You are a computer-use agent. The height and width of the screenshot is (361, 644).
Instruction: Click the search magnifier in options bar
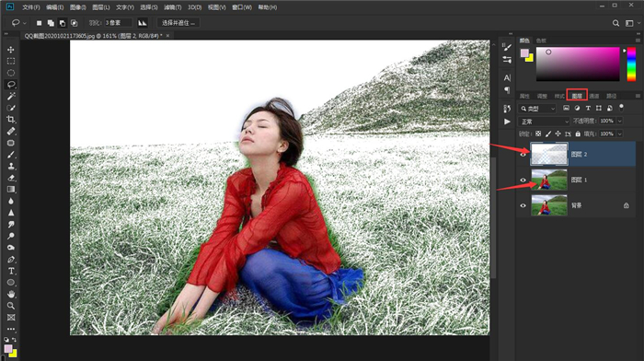(615, 23)
